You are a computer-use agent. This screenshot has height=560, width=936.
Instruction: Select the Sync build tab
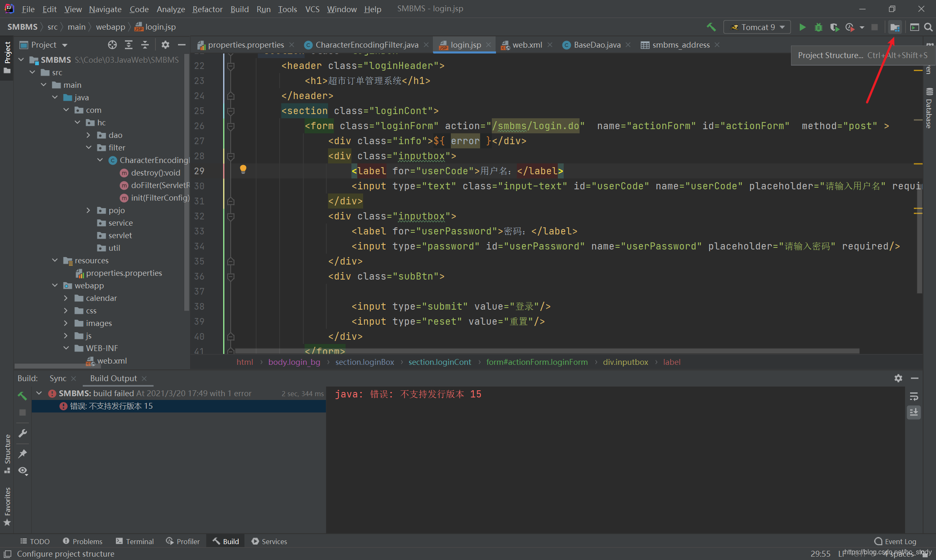58,378
